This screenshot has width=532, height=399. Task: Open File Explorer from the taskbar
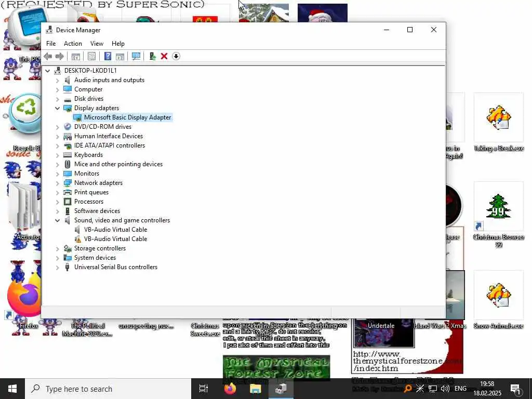256,389
